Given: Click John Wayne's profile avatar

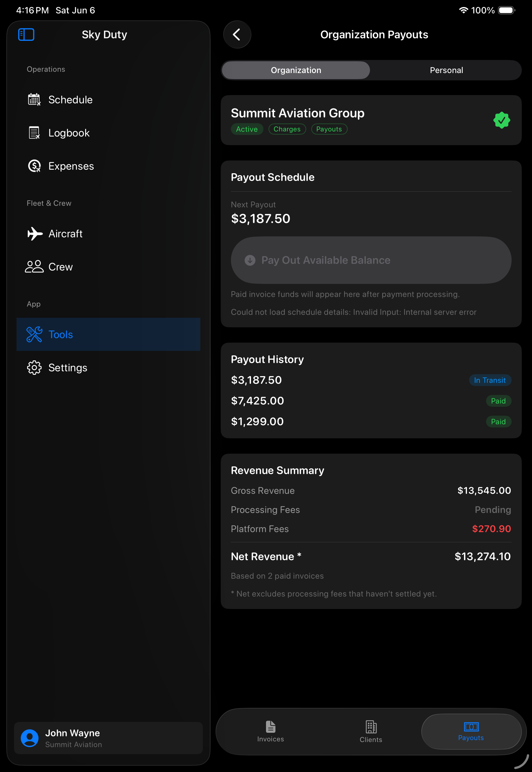Looking at the screenshot, I should [x=30, y=738].
